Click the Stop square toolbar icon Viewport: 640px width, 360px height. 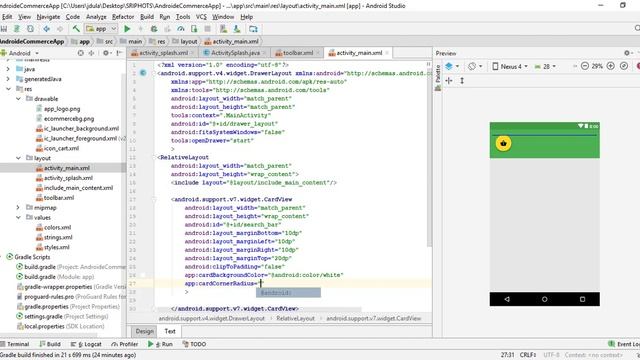[x=207, y=29]
